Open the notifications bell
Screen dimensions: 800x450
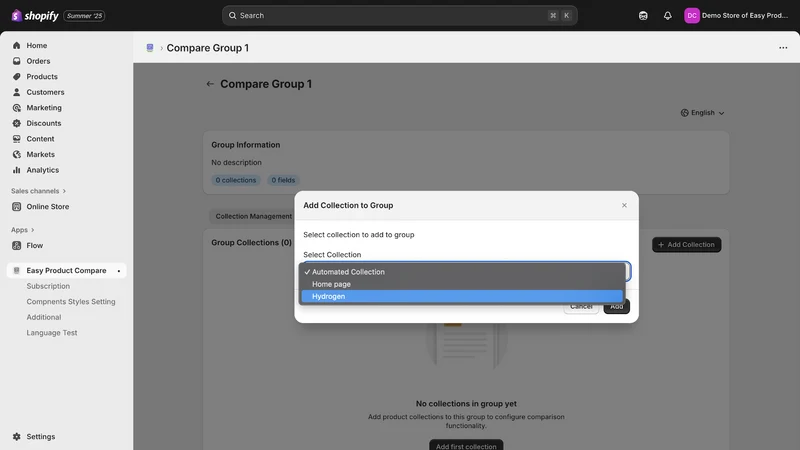667,16
